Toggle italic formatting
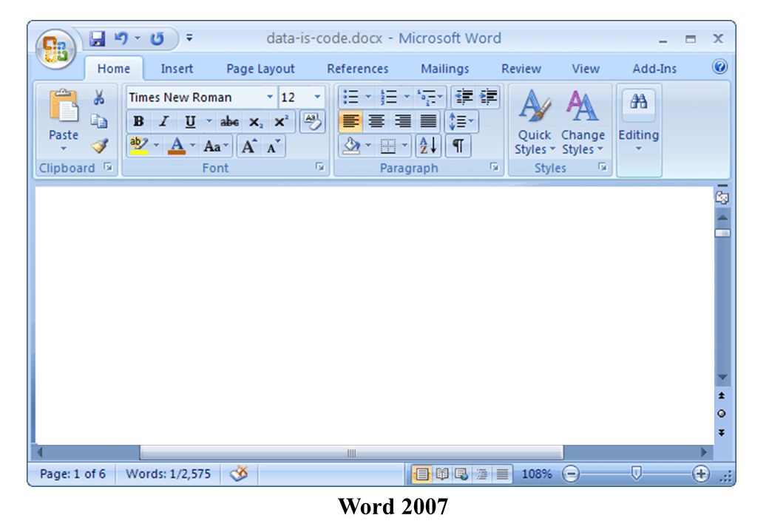Screen dimensions: 769x532 point(164,121)
